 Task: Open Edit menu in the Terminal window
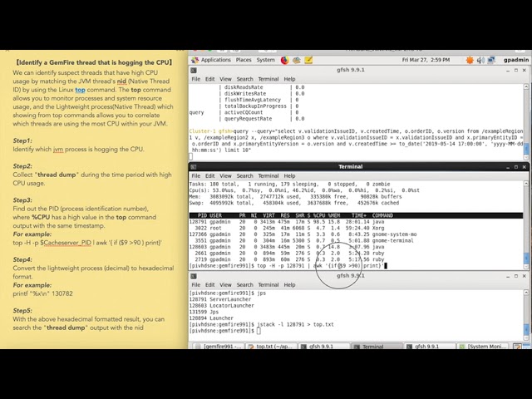(209, 175)
